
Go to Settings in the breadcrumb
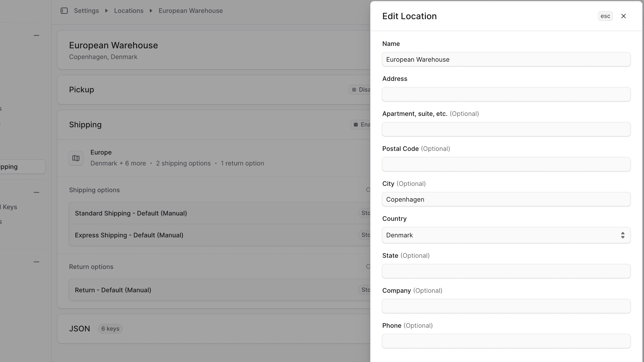86,11
